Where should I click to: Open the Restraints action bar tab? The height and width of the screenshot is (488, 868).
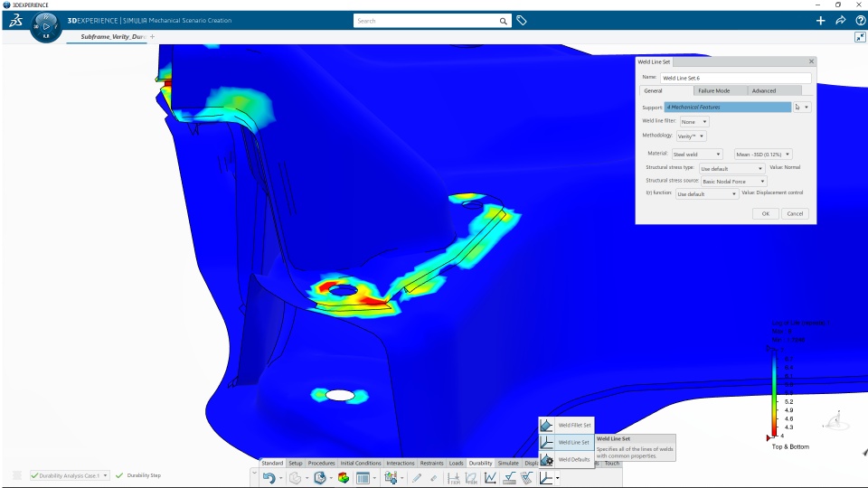pyautogui.click(x=432, y=463)
